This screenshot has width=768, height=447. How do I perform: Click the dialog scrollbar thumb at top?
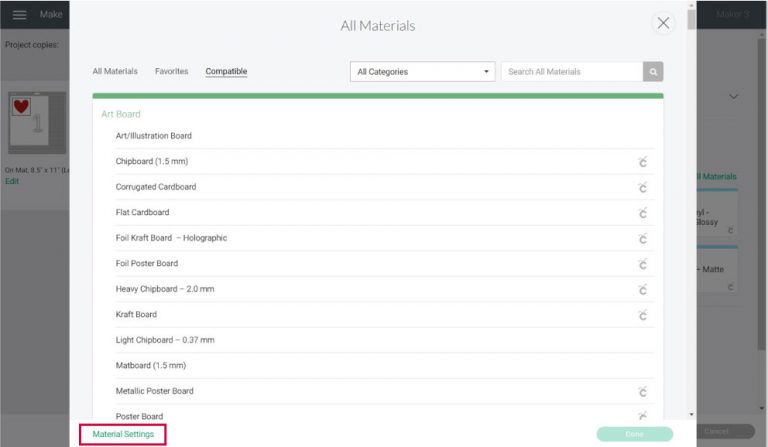pyautogui.click(x=691, y=20)
